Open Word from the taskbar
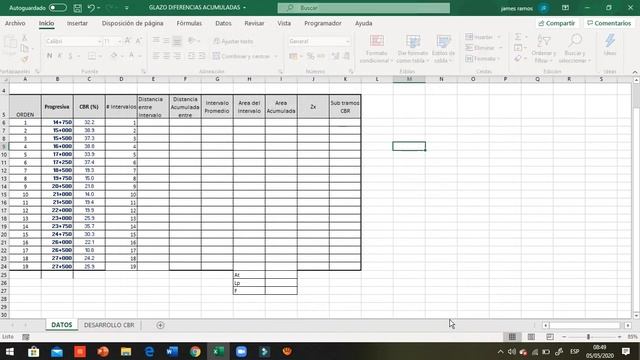 pos(172,351)
